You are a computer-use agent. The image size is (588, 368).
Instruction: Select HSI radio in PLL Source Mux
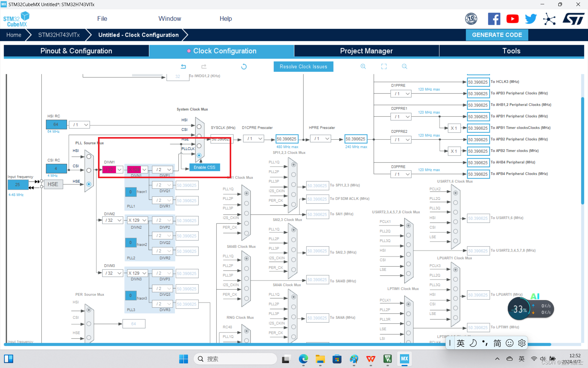tap(89, 157)
